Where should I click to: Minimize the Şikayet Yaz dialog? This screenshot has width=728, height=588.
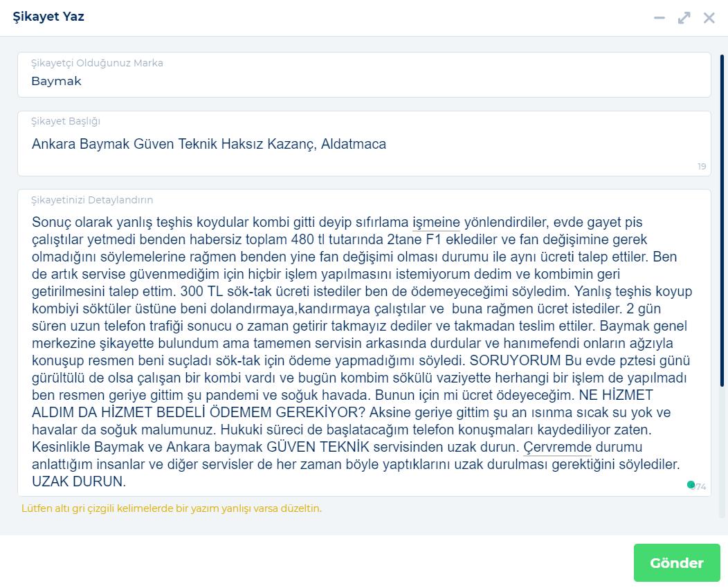tap(659, 18)
